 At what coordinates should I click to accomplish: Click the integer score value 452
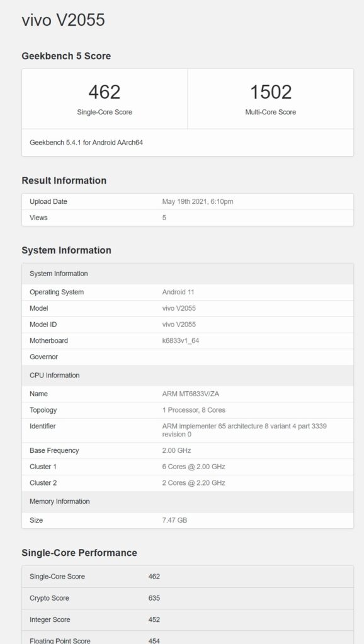point(154,619)
